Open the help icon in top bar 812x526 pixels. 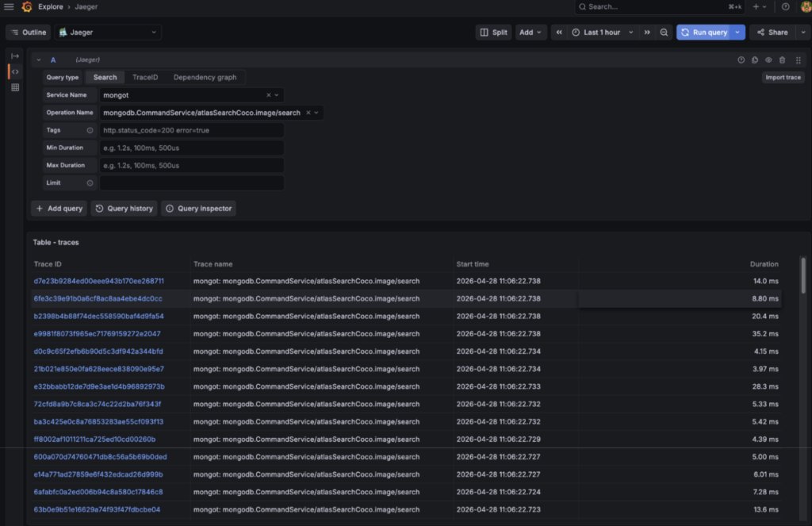coord(785,6)
